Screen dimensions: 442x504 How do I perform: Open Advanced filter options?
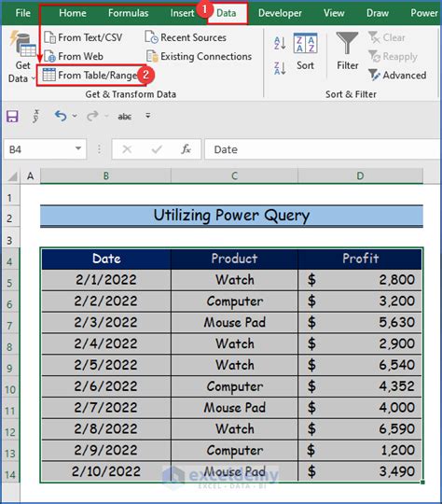click(x=397, y=75)
